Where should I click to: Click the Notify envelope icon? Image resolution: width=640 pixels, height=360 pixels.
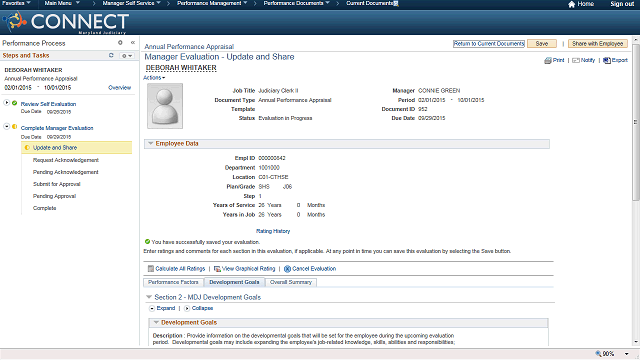click(576, 60)
